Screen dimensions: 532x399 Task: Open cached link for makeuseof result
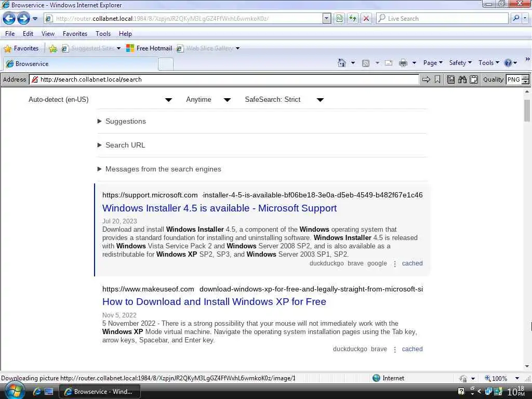[x=412, y=349]
